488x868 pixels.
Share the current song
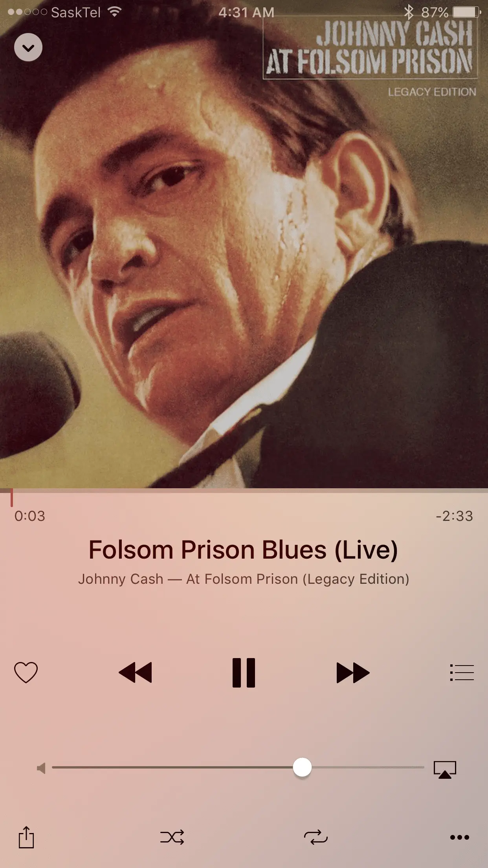[26, 837]
